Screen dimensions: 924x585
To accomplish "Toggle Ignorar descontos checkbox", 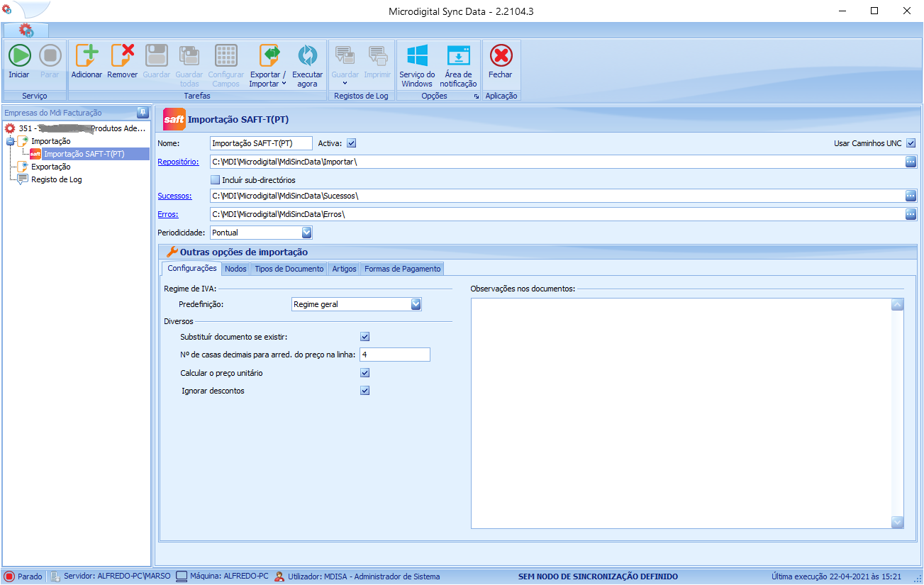I will pos(365,391).
